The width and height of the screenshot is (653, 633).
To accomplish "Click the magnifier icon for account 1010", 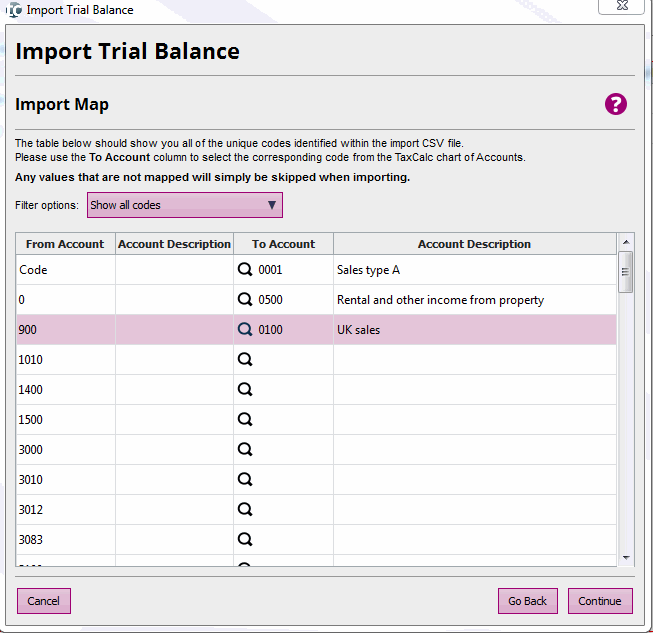I will (x=244, y=360).
